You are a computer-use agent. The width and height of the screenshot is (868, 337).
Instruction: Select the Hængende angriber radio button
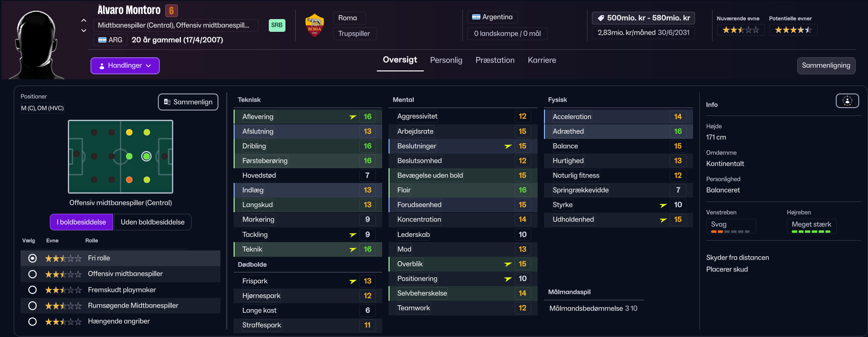(32, 322)
